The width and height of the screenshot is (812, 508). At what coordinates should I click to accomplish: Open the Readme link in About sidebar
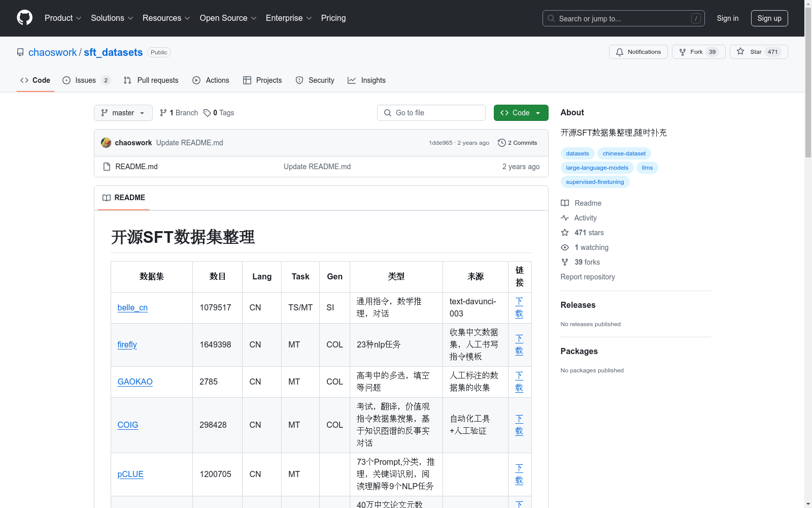(x=581, y=203)
